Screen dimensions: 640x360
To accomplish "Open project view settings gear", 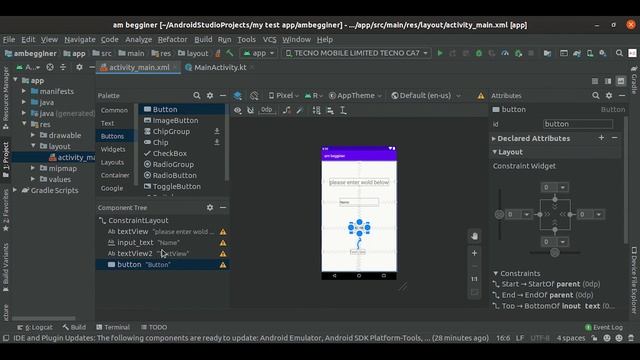I will (79, 67).
